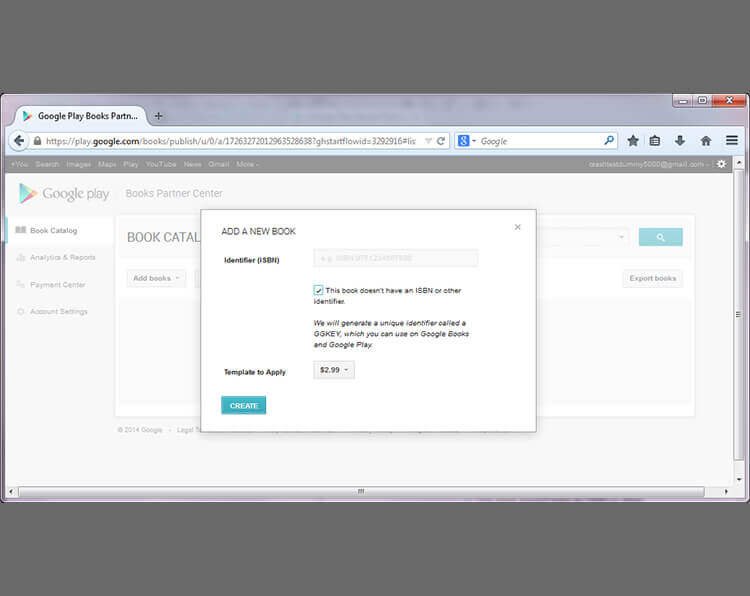Click the horizontal scrollbar right arrow
750x596 pixels.
[x=726, y=491]
